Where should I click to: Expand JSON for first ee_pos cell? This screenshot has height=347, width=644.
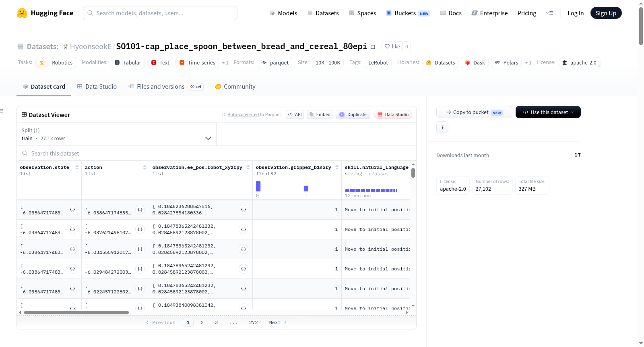(244, 210)
